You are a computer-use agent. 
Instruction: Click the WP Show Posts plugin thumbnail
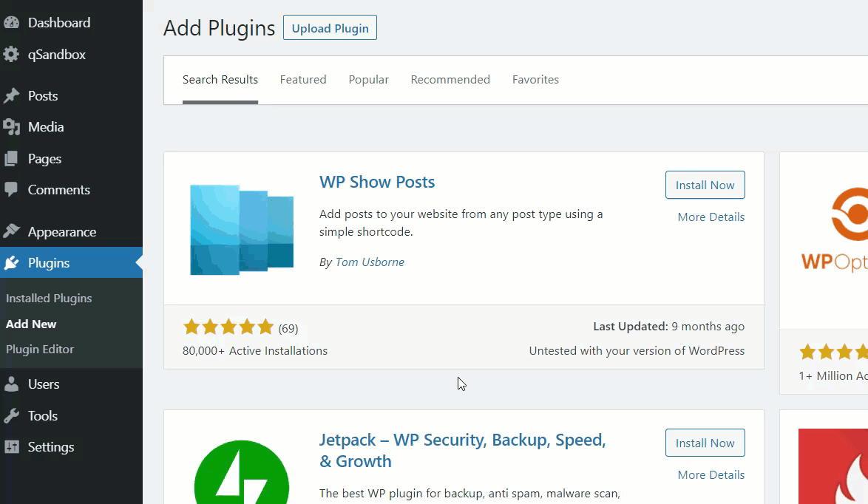click(x=242, y=230)
